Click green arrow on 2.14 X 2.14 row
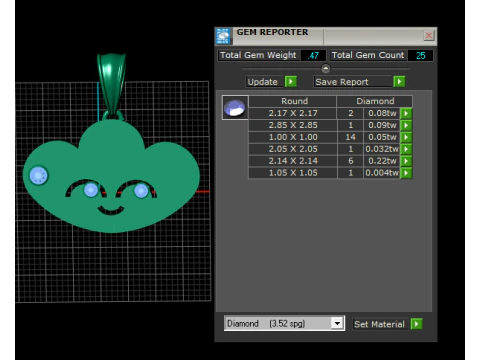This screenshot has height=360, width=480. pos(406,161)
